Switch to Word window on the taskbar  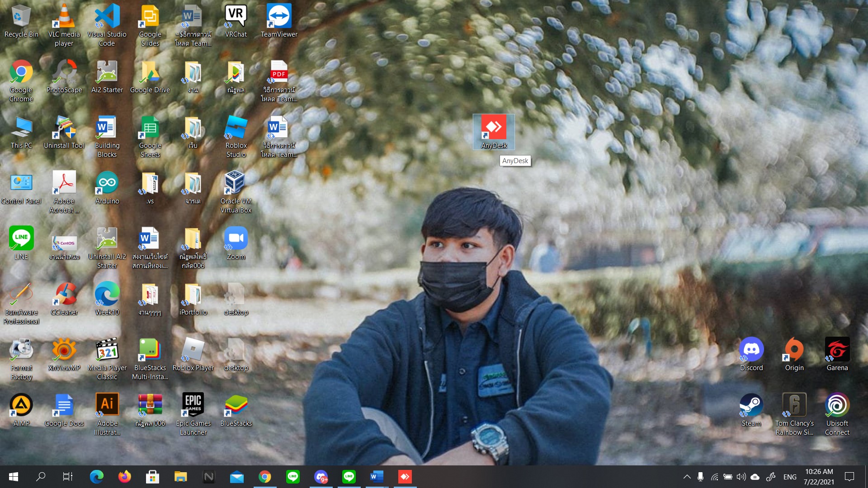377,477
